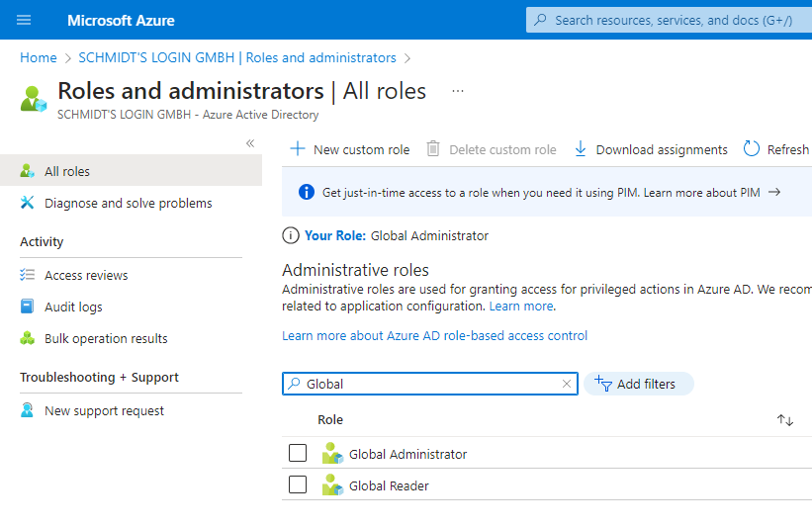Click the magnifier icon in role search field

click(294, 384)
